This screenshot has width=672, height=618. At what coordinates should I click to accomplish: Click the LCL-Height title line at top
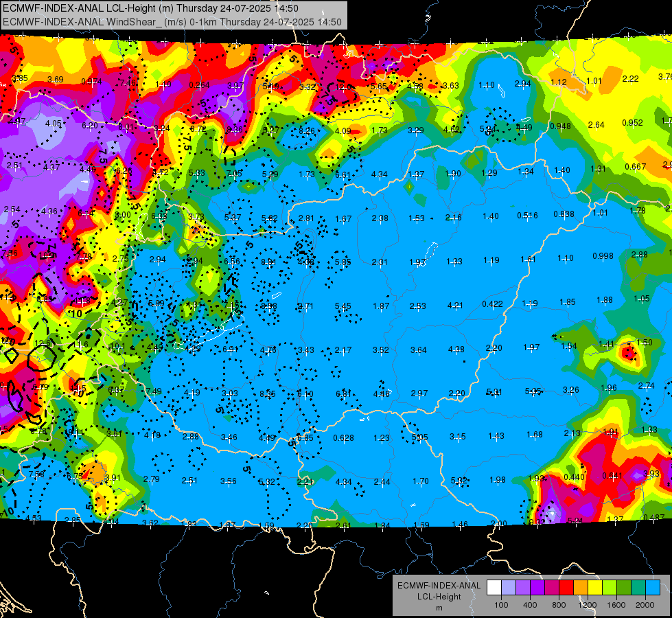[150, 8]
